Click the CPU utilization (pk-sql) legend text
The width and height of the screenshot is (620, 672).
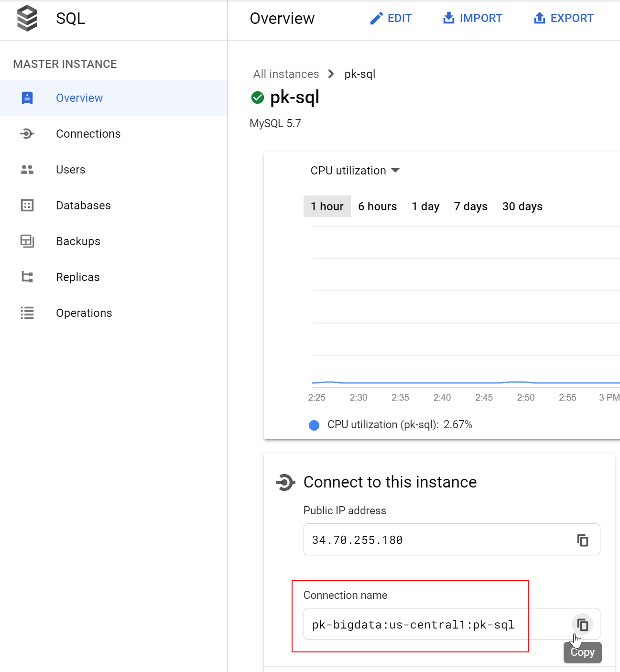(400, 425)
